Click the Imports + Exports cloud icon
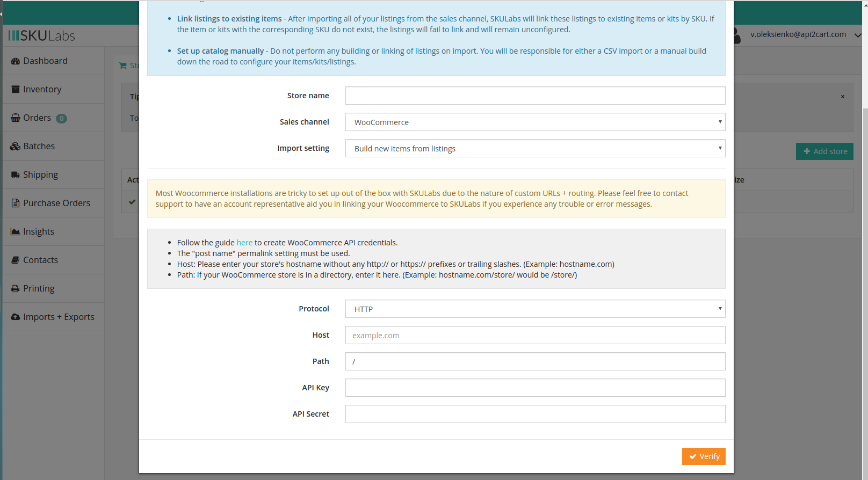The image size is (868, 480). click(15, 317)
